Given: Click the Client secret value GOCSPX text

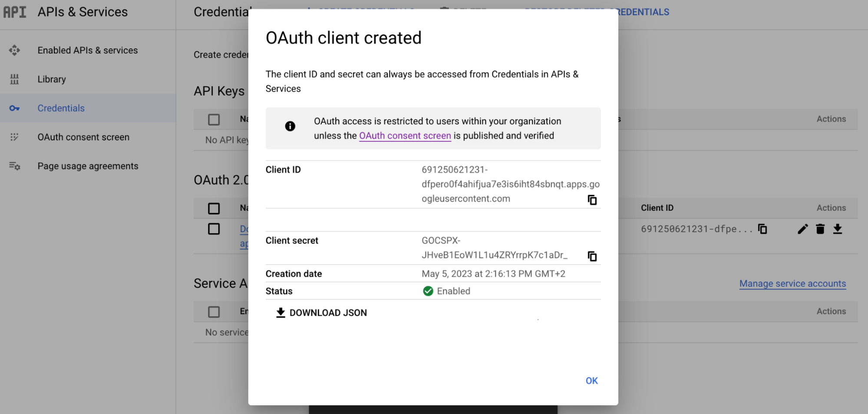Looking at the screenshot, I should (495, 248).
